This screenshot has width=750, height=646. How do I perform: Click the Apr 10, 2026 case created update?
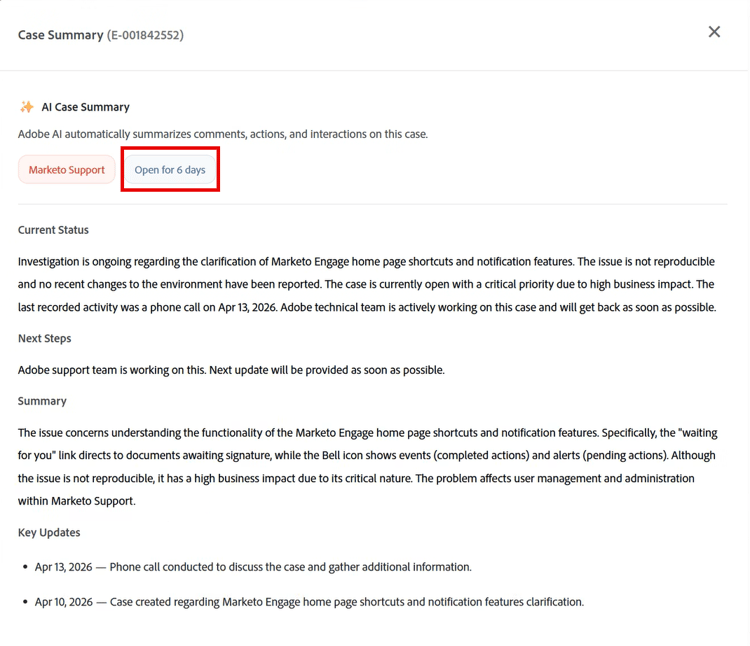(309, 602)
